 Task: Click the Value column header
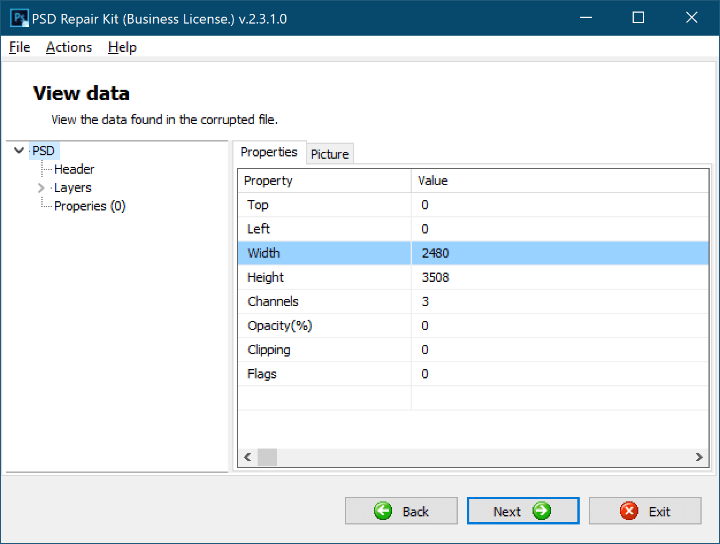coord(560,181)
